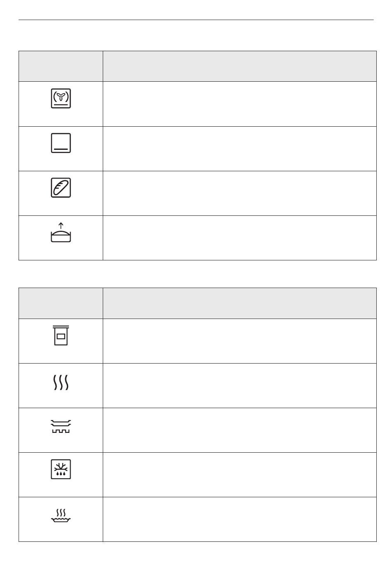Click the plate warming icon
The width and height of the screenshot is (392, 567).
[61, 427]
